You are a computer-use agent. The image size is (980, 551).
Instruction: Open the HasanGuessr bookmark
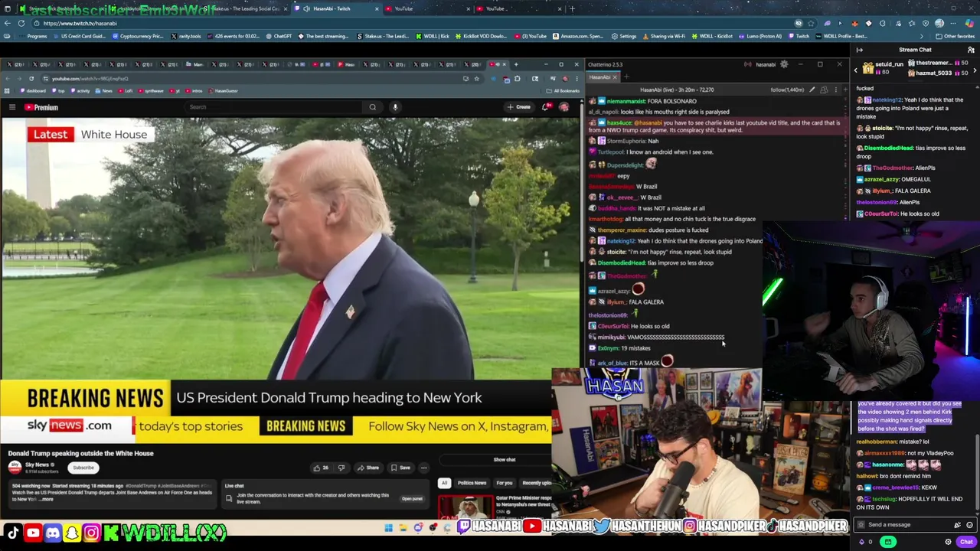pos(222,91)
